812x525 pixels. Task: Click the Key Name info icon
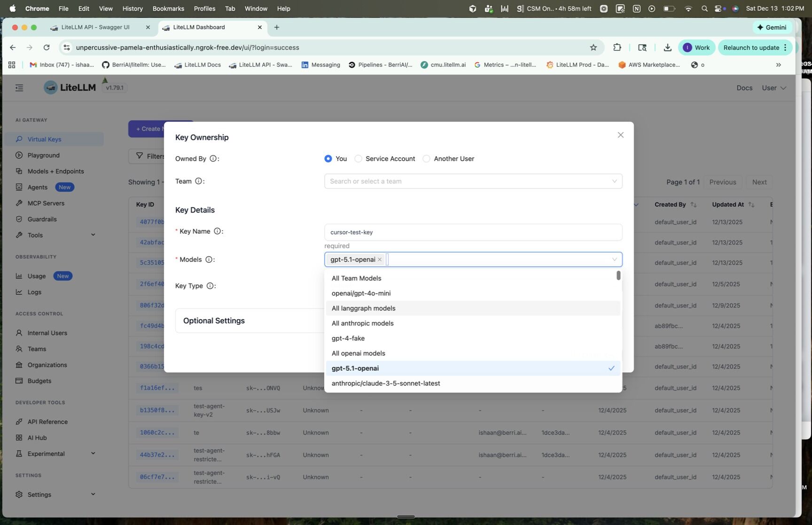[218, 231]
